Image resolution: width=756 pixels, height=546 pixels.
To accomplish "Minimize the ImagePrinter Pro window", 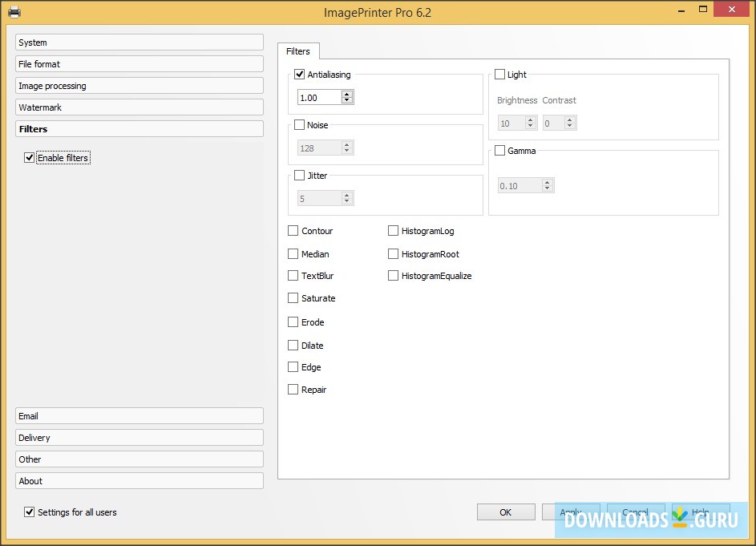I will coord(681,10).
